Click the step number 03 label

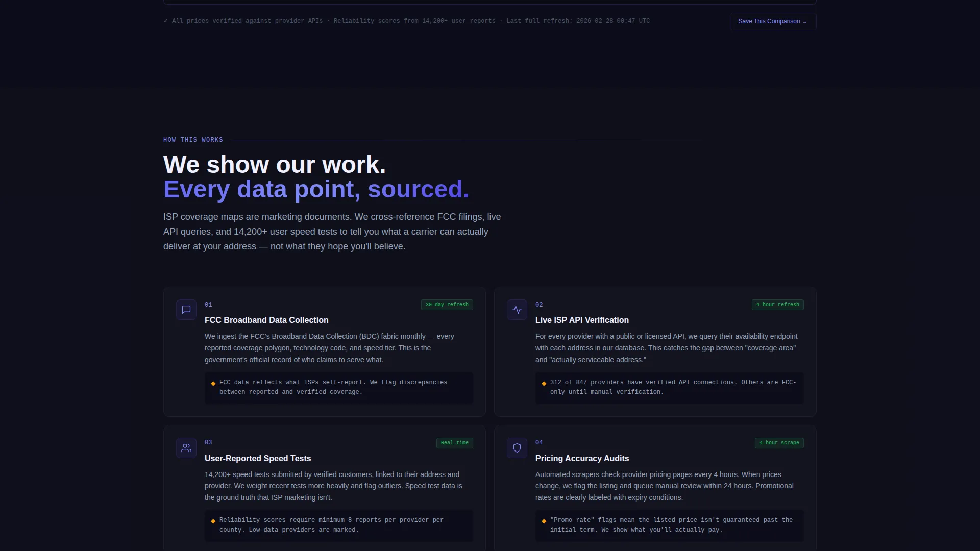208,442
